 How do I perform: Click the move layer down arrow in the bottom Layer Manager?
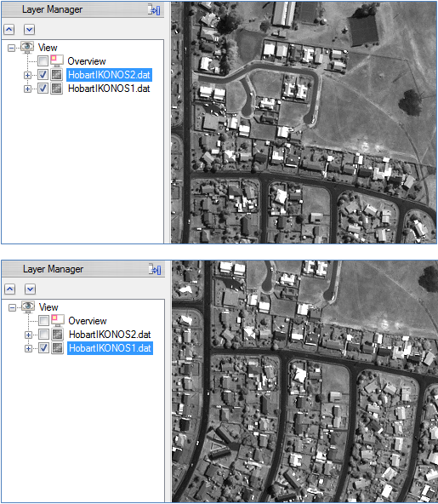[30, 289]
